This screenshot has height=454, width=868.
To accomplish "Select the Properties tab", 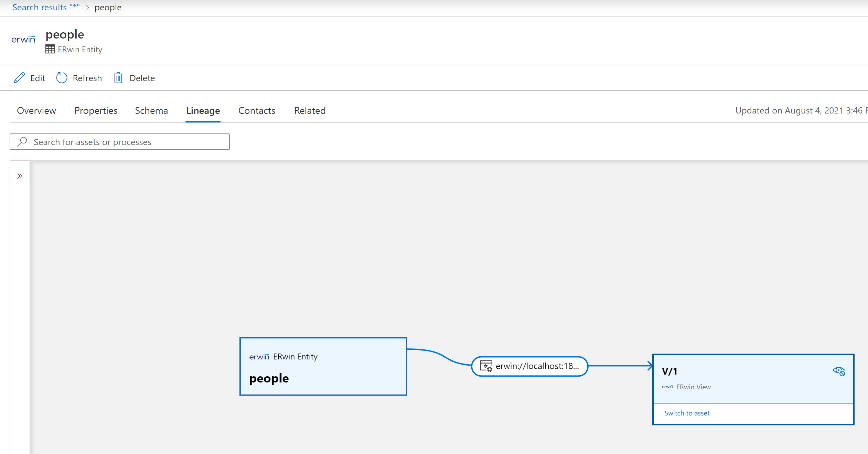I will tap(95, 110).
